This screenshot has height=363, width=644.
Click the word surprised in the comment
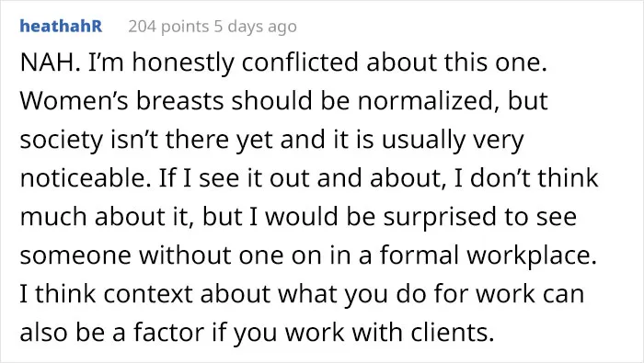click(x=440, y=217)
